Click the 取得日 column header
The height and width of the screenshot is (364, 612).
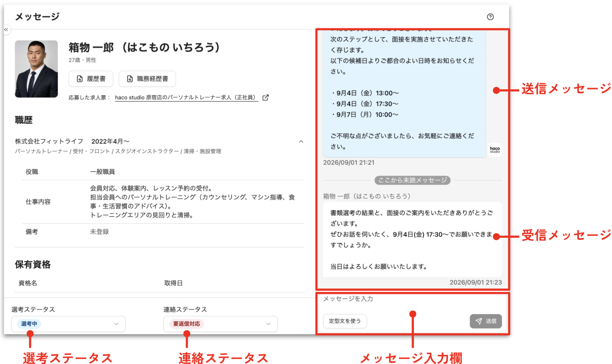click(173, 283)
